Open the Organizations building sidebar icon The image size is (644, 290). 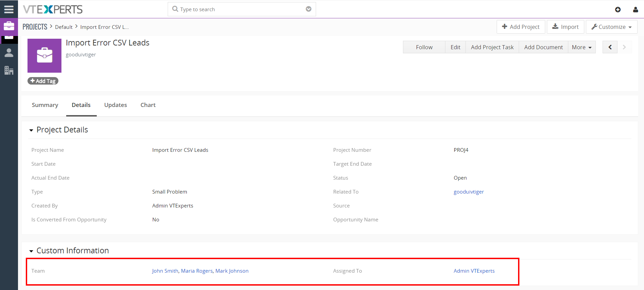pos(9,70)
